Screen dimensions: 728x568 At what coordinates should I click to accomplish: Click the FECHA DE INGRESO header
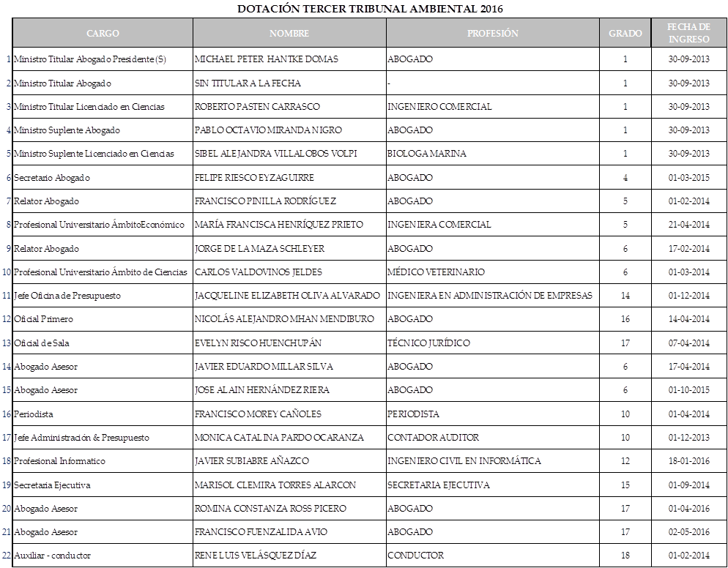[x=688, y=33]
